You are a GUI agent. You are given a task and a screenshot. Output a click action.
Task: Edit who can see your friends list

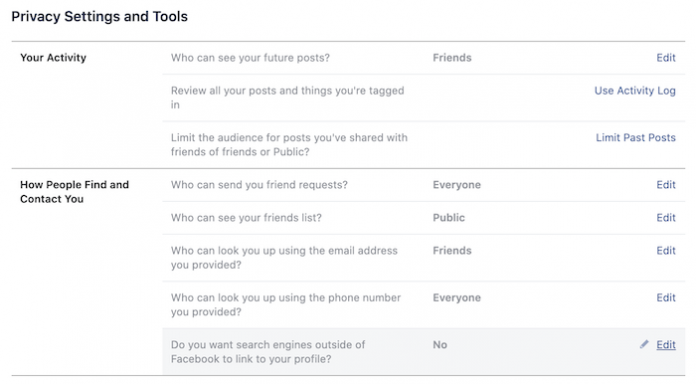pyautogui.click(x=666, y=218)
